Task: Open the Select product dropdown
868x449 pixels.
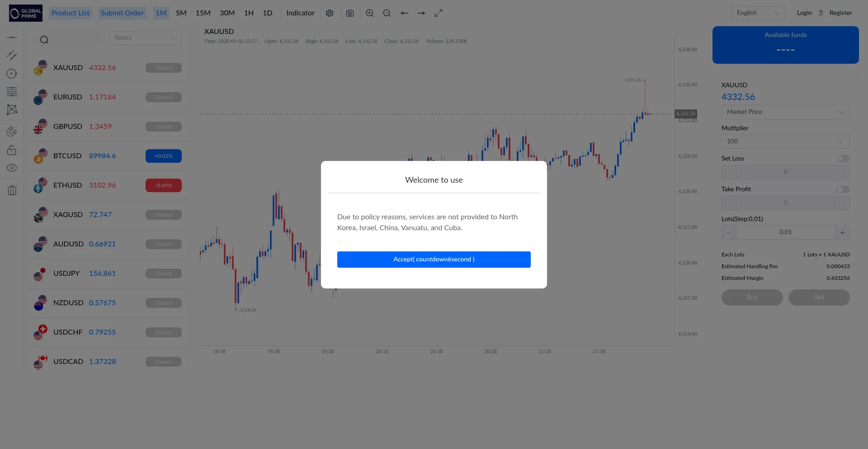Action: click(146, 38)
